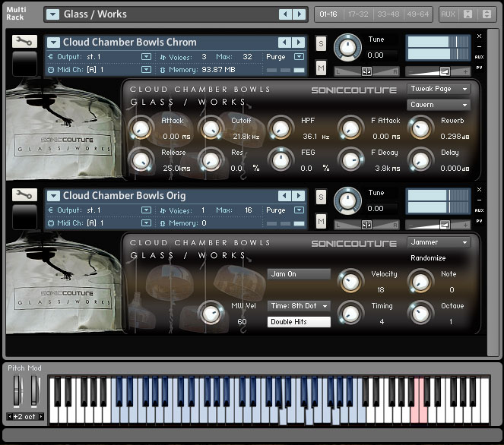Load next instrument for Cloud Chamber Bowls Orig
Image resolution: width=504 pixels, height=445 pixels.
(x=299, y=195)
